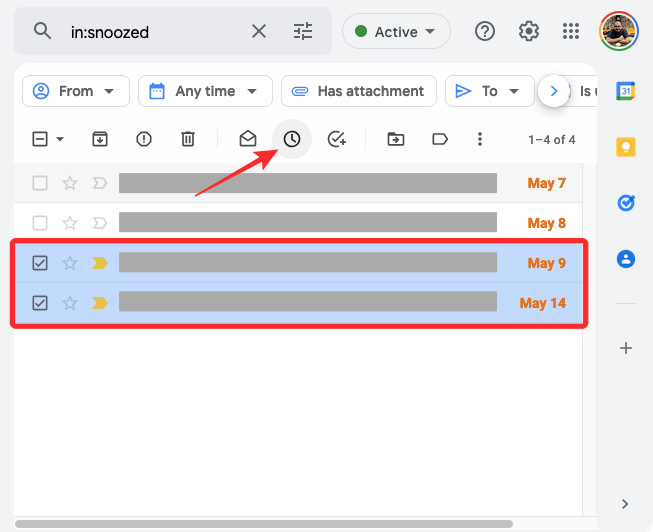Click the 1–4 of 4 count
The image size is (653, 532).
click(x=552, y=140)
